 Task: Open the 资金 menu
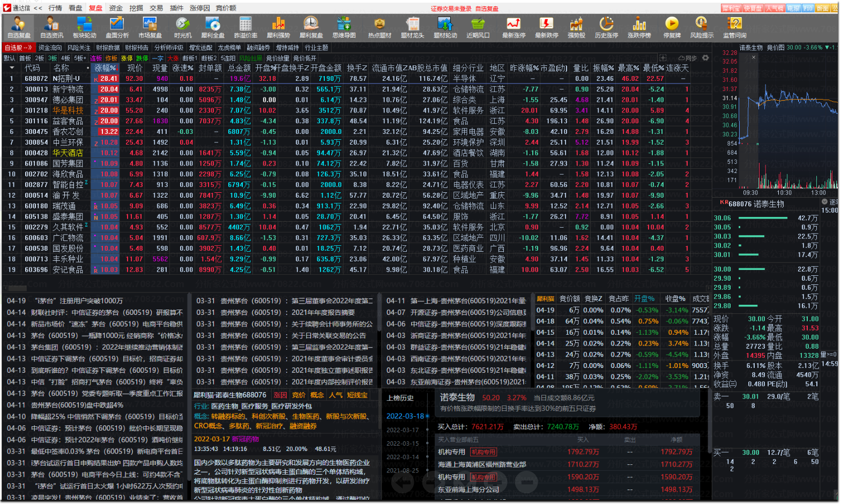(116, 8)
